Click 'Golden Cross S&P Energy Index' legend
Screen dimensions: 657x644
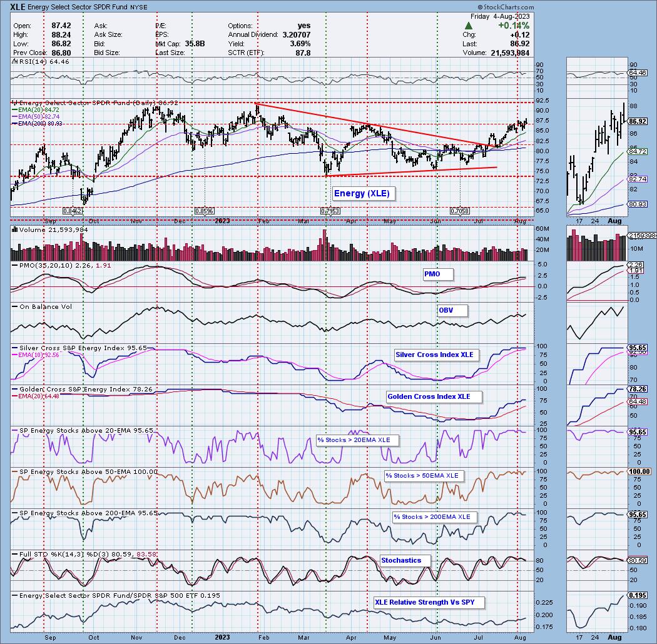coord(82,390)
